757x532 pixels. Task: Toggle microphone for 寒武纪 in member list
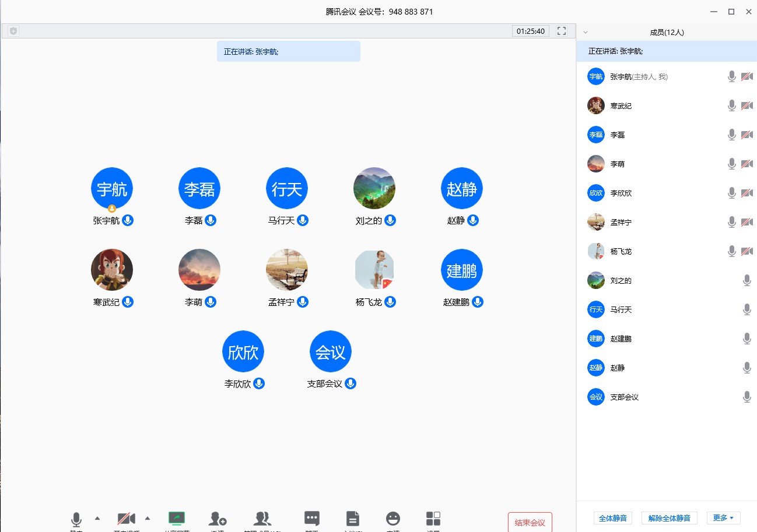tap(732, 105)
